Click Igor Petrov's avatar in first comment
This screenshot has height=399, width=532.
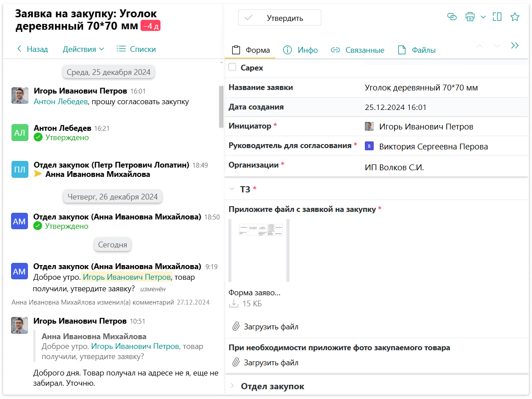click(x=20, y=95)
